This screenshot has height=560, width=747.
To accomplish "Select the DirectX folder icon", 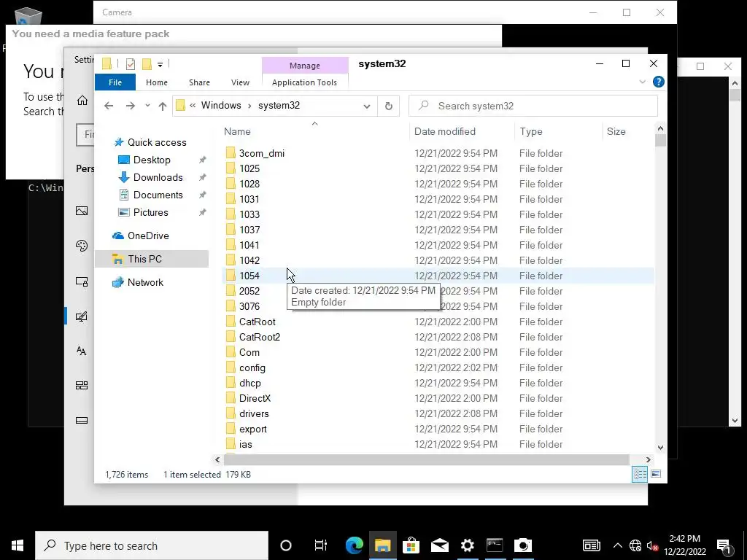I will (231, 398).
